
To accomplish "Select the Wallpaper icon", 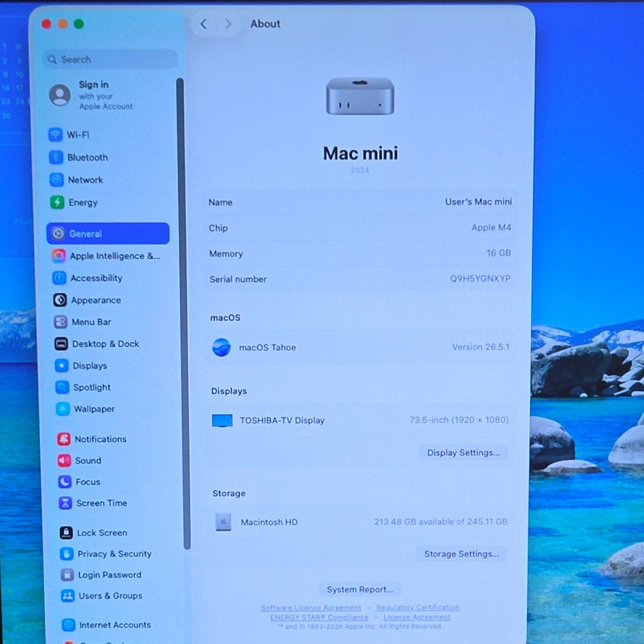I will pyautogui.click(x=63, y=409).
